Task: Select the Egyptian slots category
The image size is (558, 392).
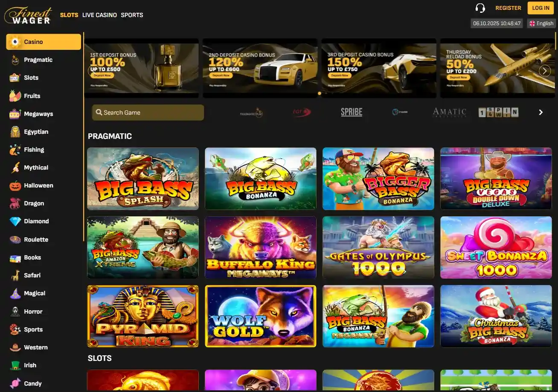Action: point(35,132)
